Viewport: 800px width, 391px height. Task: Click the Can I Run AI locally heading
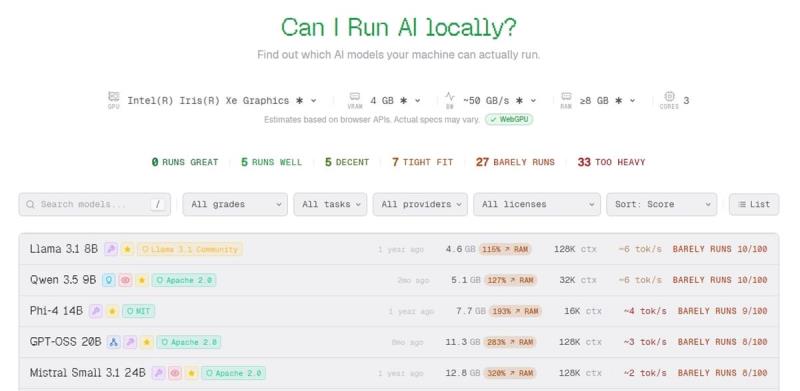pyautogui.click(x=399, y=27)
